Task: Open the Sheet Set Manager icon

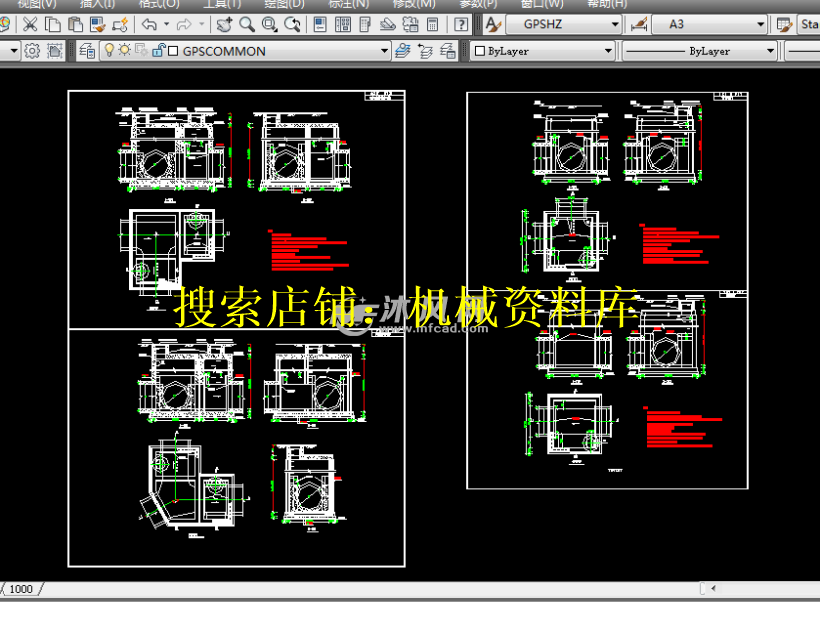Action: (x=388, y=24)
